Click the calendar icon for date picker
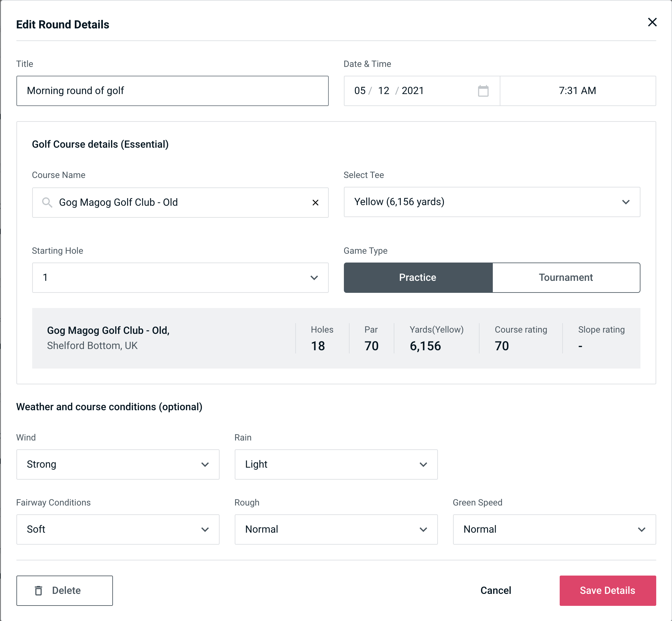 tap(484, 91)
